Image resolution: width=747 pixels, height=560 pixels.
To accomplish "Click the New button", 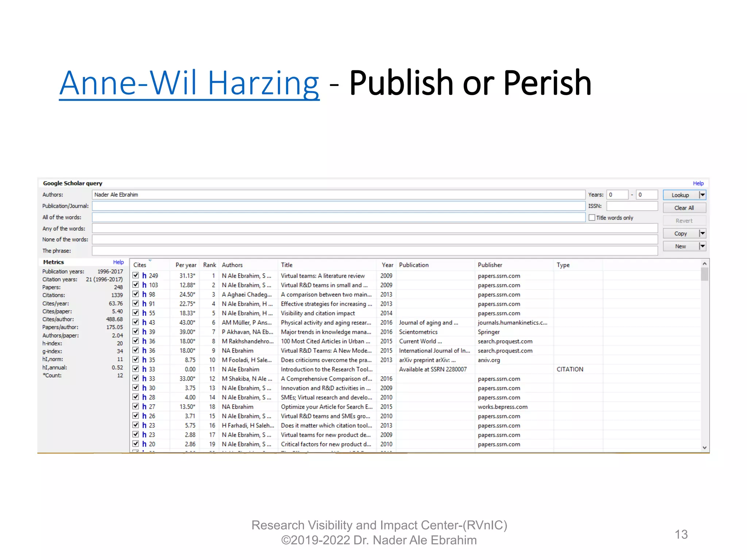I will [681, 246].
